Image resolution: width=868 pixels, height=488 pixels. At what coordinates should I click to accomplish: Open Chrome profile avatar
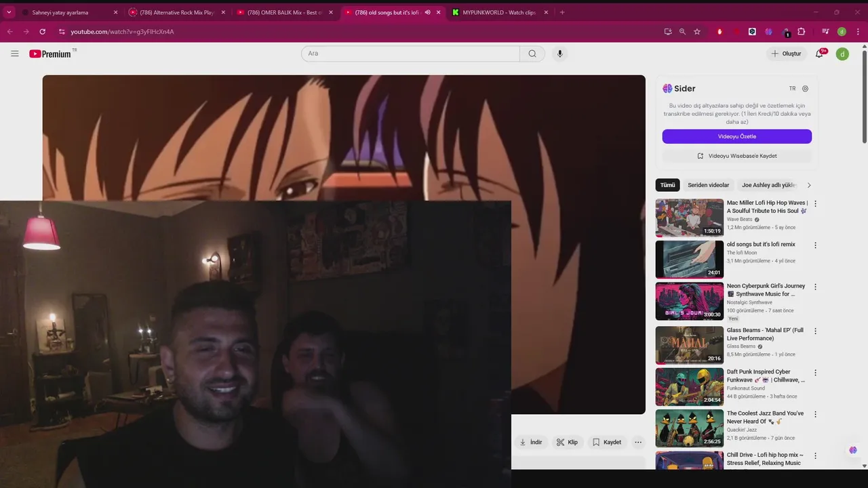[x=842, y=31]
